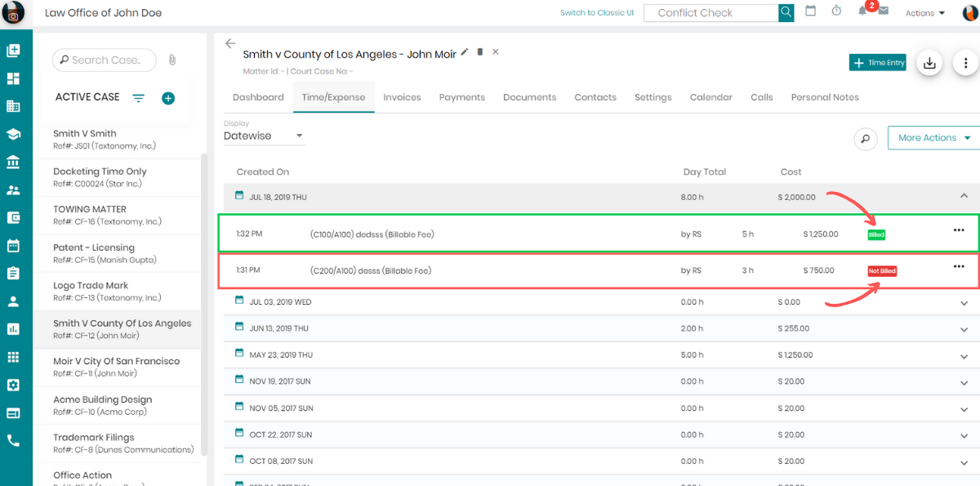The image size is (980, 486).
Task: Expand the NOV 05, 2017 SUN row
Action: click(x=964, y=408)
